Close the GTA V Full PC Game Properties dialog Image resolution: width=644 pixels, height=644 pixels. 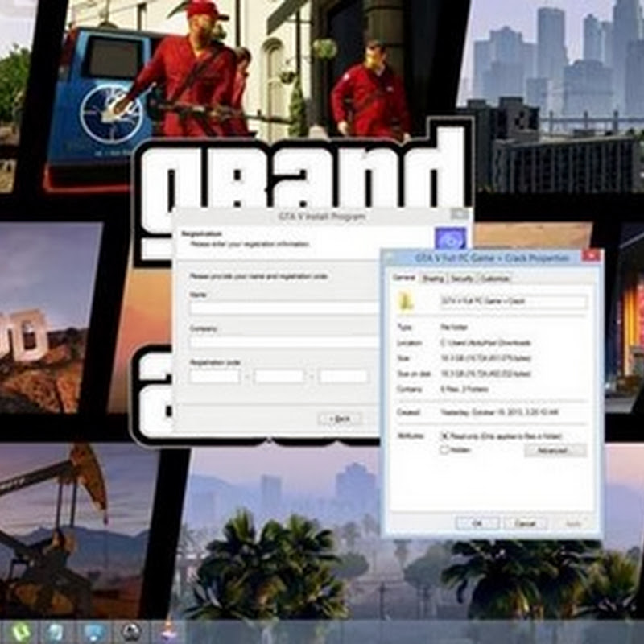tap(591, 256)
